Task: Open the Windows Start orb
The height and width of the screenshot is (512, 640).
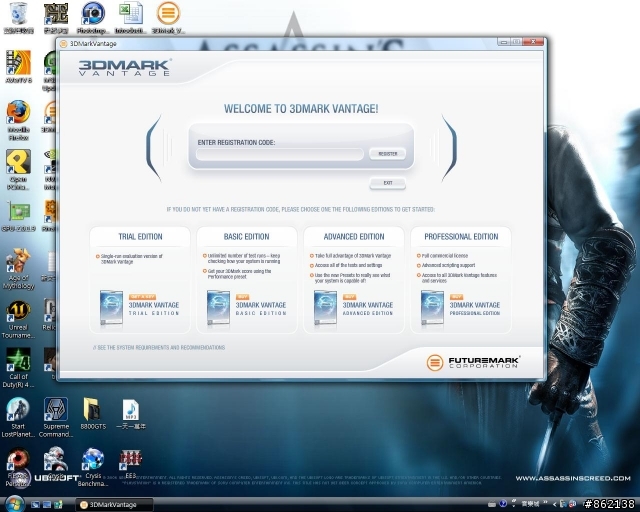Action: tap(15, 504)
